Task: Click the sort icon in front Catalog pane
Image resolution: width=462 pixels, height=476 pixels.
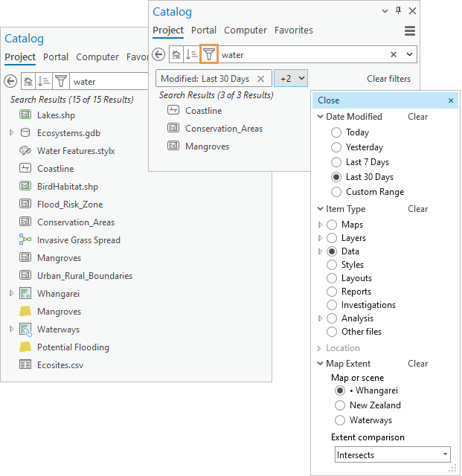Action: (192, 54)
